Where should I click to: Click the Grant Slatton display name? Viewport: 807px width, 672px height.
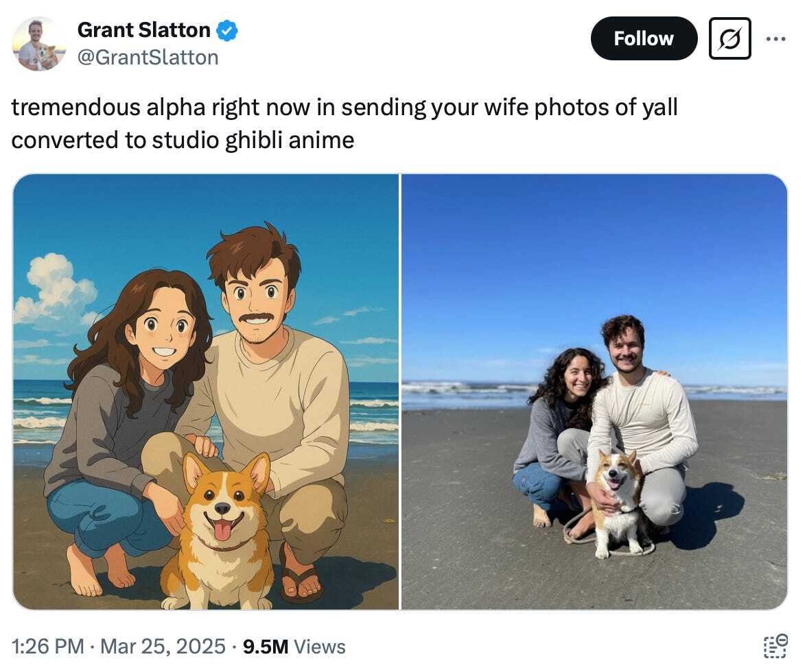[143, 29]
